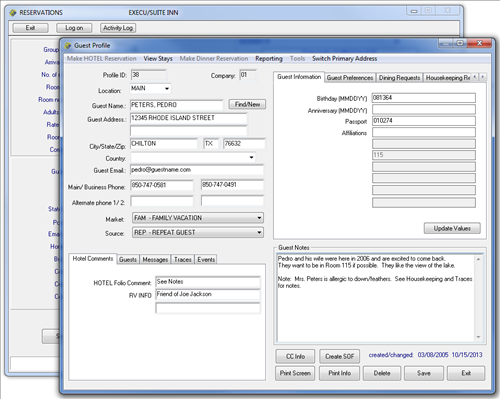
Task: Click the RV INFO field Friend of Joe Jackson
Action: pos(208,294)
